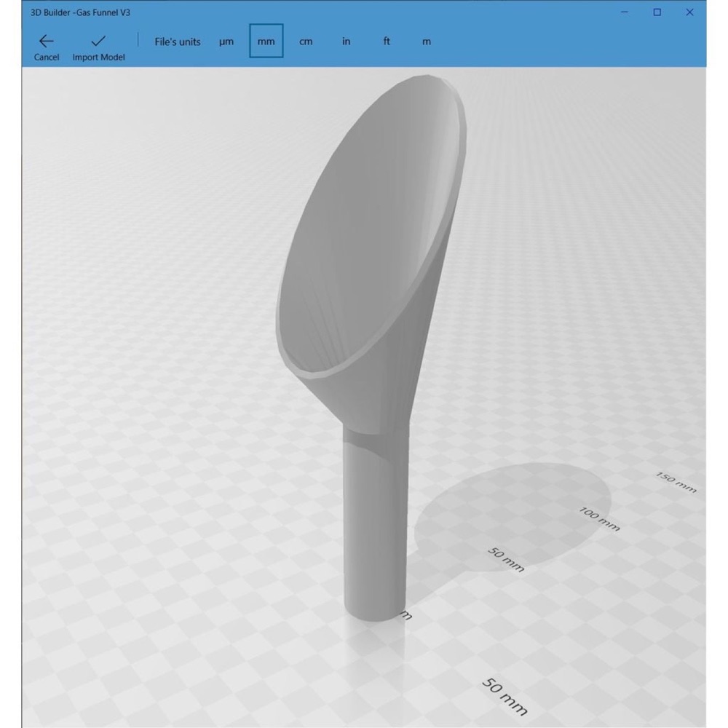Viewport: 728px width, 728px height.
Task: Click the Import Model text label
Action: pos(98,57)
